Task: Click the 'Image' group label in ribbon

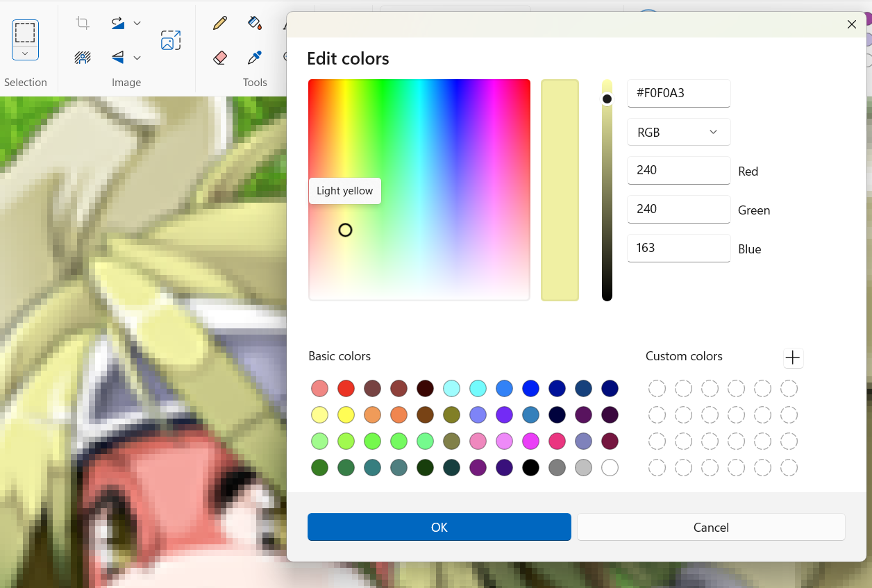Action: [126, 83]
